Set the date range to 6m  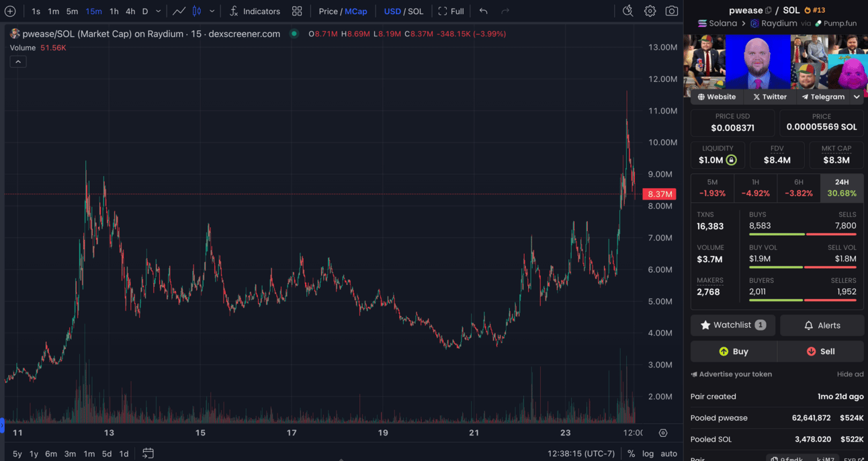[x=51, y=454]
